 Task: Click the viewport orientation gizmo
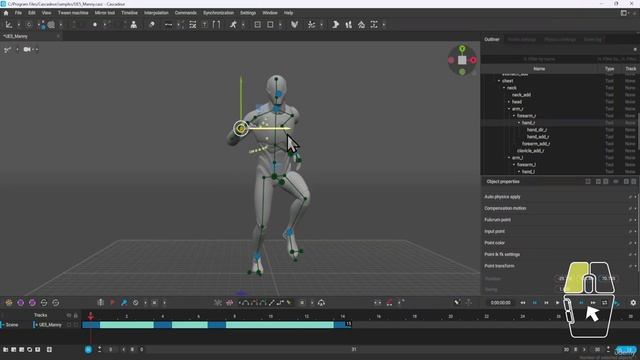point(462,60)
